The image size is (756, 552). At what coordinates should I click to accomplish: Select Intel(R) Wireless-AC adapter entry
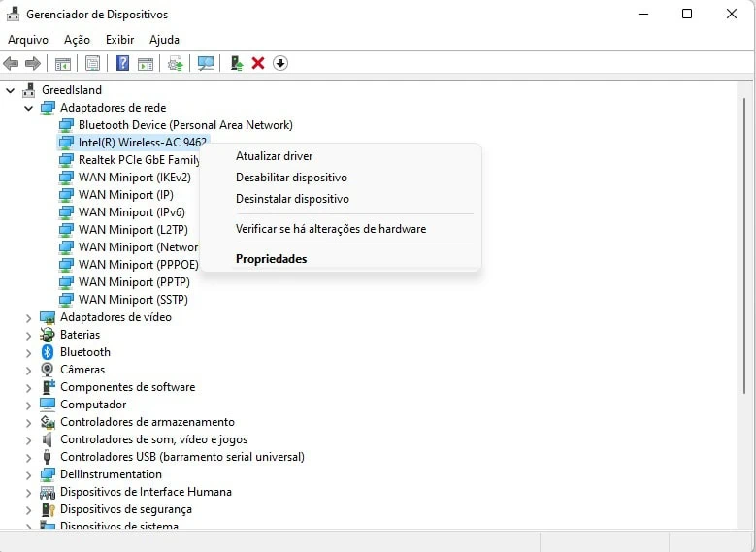[143, 143]
